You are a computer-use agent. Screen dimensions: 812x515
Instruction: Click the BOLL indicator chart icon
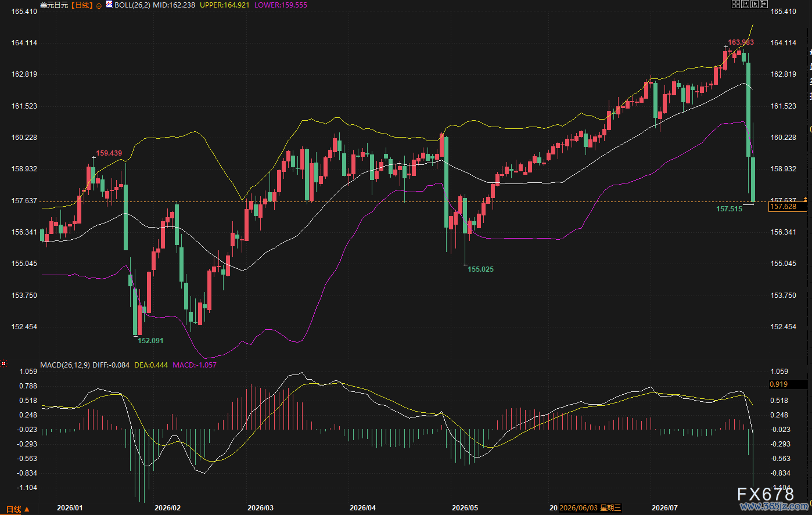point(109,5)
